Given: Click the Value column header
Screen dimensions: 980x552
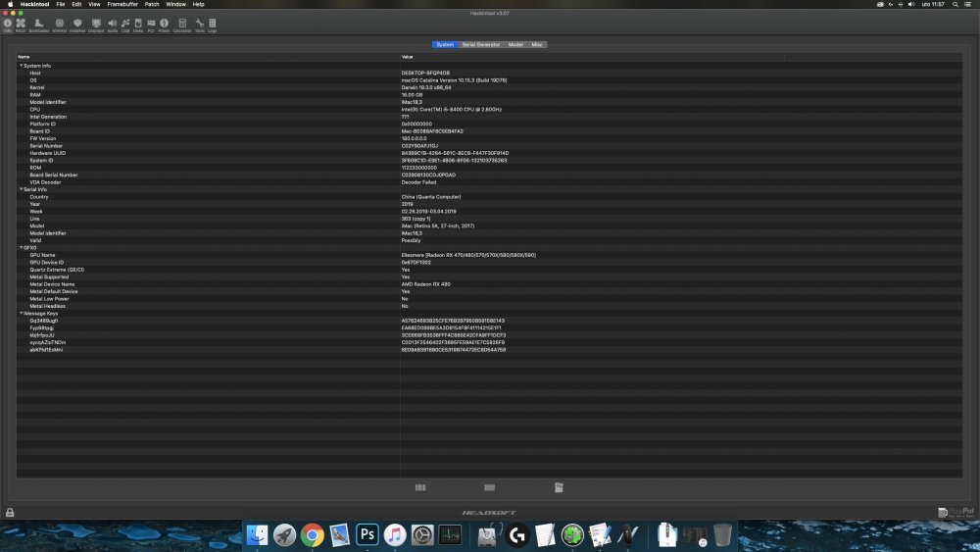Looking at the screenshot, I should (x=592, y=57).
